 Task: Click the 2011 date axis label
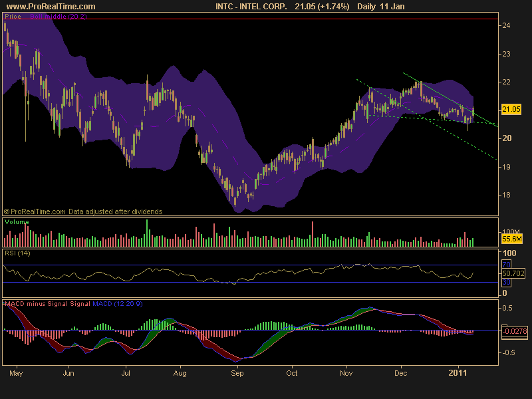coord(458,373)
